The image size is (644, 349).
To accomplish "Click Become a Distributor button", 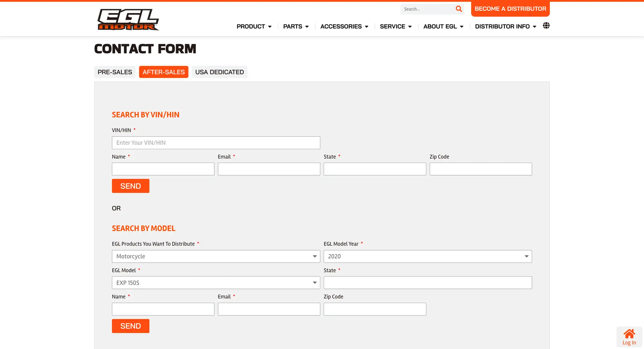I will pyautogui.click(x=510, y=9).
